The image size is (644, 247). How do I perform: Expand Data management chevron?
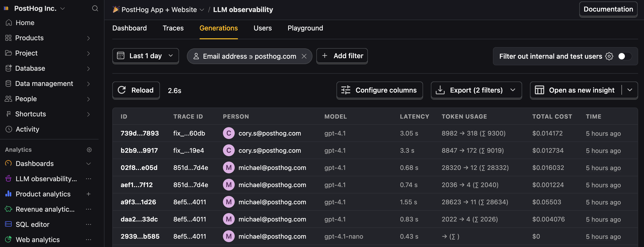89,84
